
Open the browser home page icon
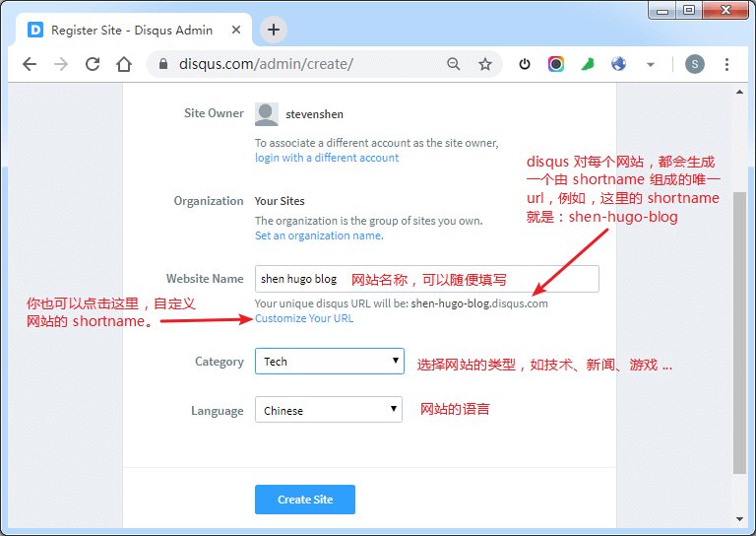[124, 64]
